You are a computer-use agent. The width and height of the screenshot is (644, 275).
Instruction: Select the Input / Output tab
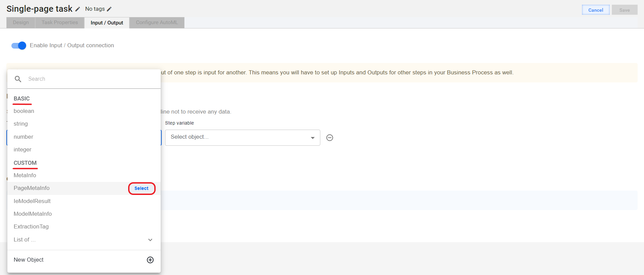(x=107, y=23)
